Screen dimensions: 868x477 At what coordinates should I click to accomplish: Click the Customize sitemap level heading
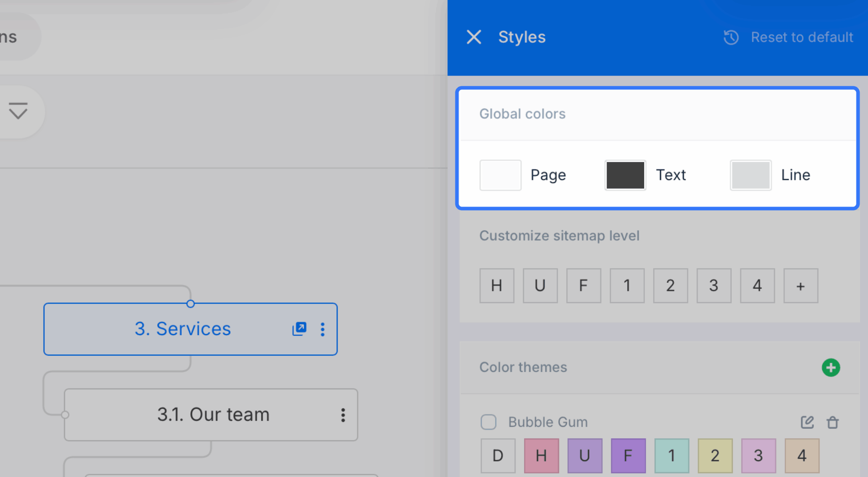pyautogui.click(x=559, y=236)
